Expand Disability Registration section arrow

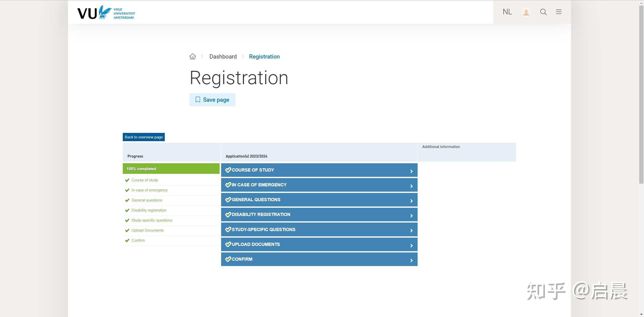411,216
